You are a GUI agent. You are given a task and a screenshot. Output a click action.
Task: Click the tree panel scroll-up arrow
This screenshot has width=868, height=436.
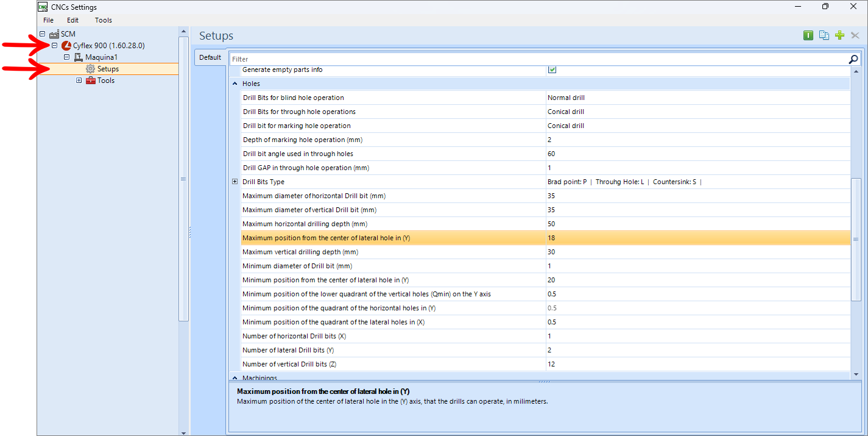click(183, 31)
